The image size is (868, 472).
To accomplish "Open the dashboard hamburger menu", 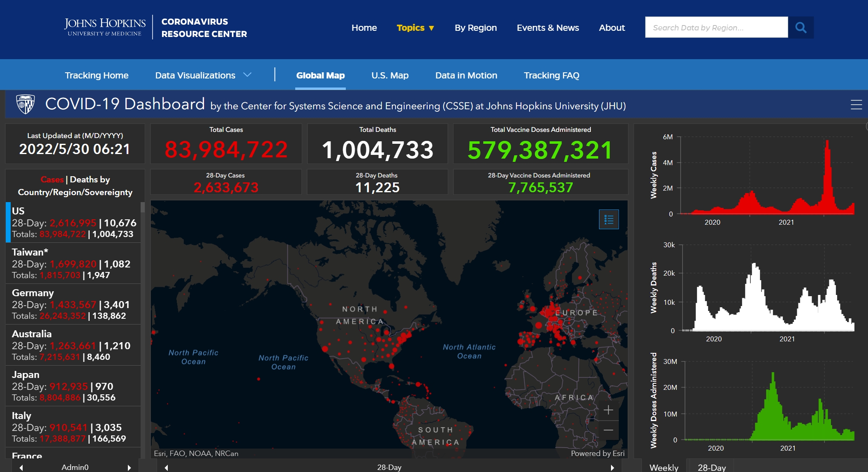I will tap(856, 105).
